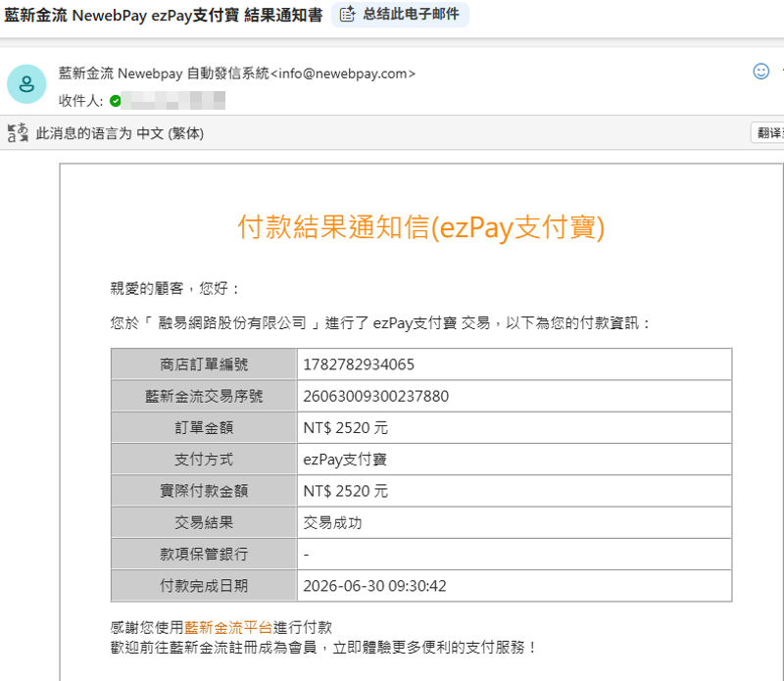Click the 藍新金流交易序號 label cell
The width and height of the screenshot is (784, 681).
(x=204, y=397)
